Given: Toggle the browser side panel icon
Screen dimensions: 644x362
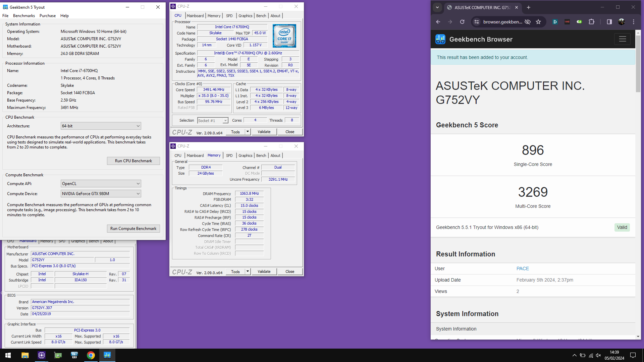Looking at the screenshot, I should (609, 22).
